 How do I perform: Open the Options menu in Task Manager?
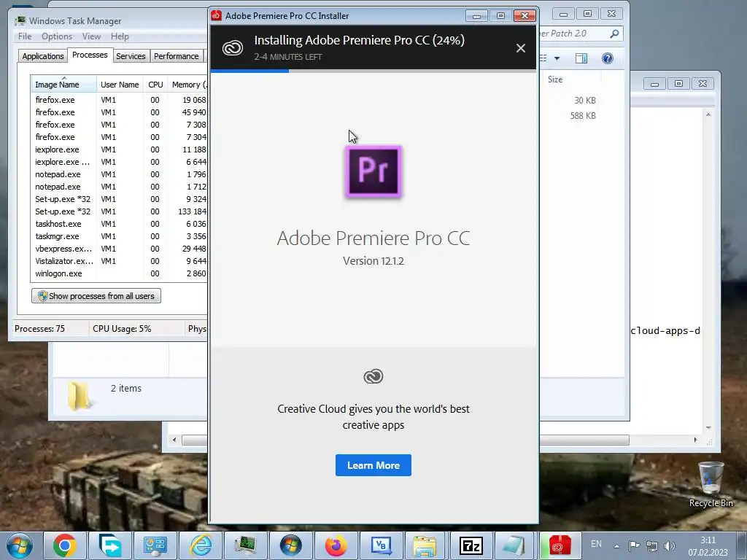(57, 36)
